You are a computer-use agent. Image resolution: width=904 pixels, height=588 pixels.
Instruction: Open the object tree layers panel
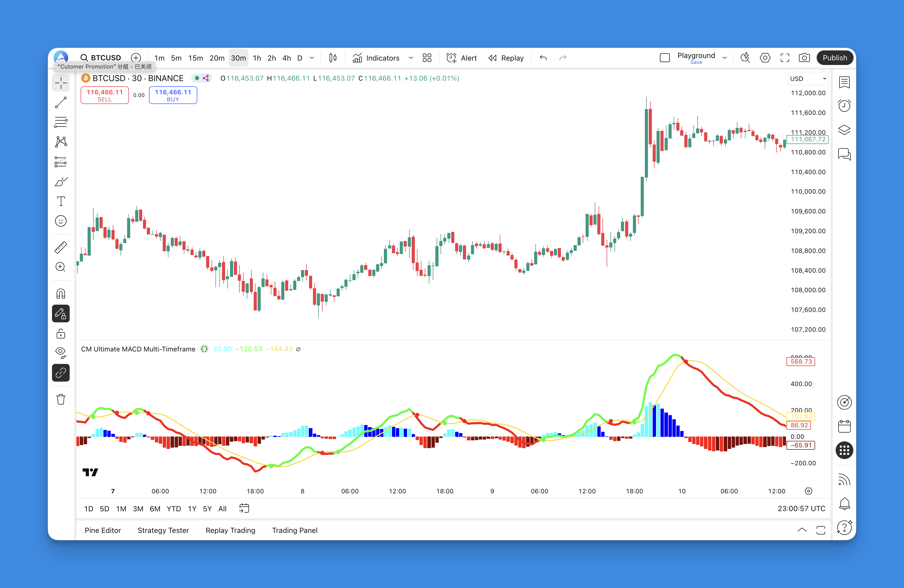coord(844,130)
